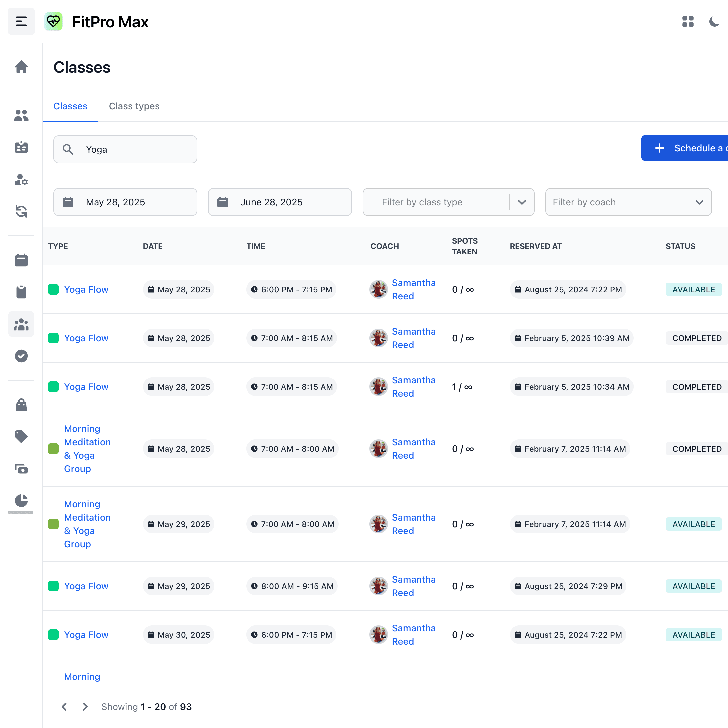The height and width of the screenshot is (728, 728).
Task: Switch to the Class types tab
Action: [x=134, y=106]
